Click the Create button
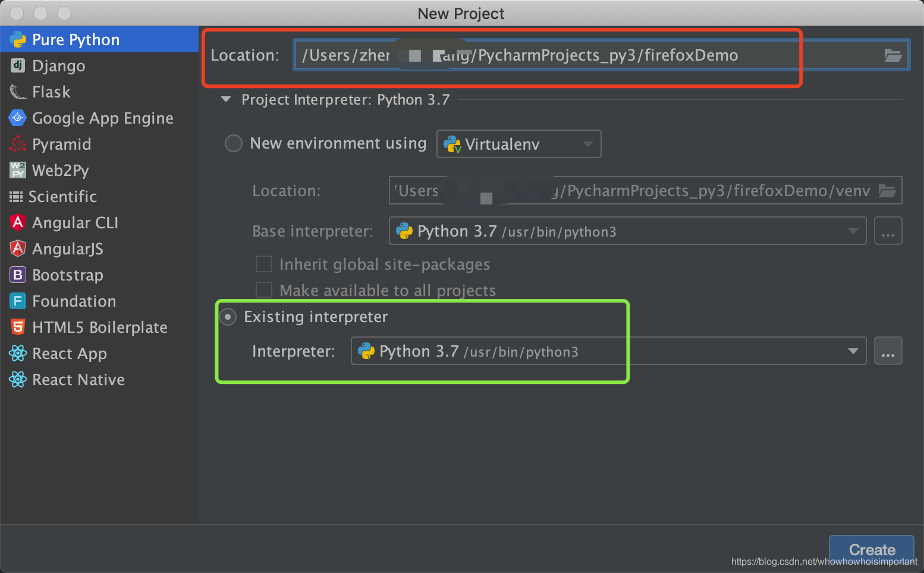 [x=871, y=549]
